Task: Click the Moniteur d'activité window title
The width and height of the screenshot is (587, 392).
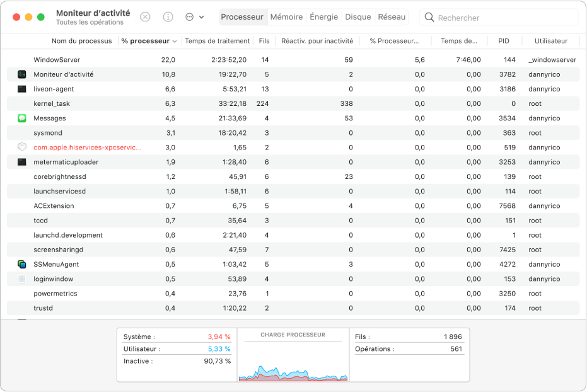Action: point(93,13)
